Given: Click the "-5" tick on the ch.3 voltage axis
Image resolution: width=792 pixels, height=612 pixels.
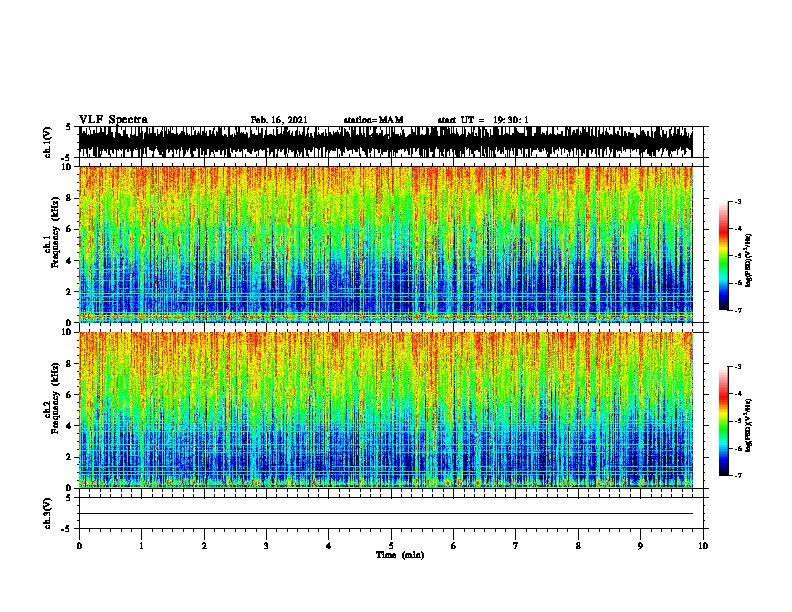Looking at the screenshot, I should (66, 529).
